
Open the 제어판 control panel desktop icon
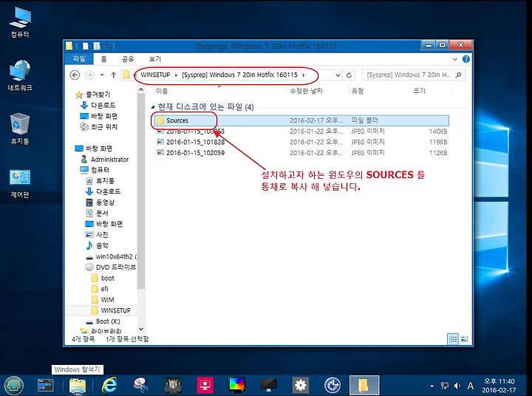tap(20, 182)
